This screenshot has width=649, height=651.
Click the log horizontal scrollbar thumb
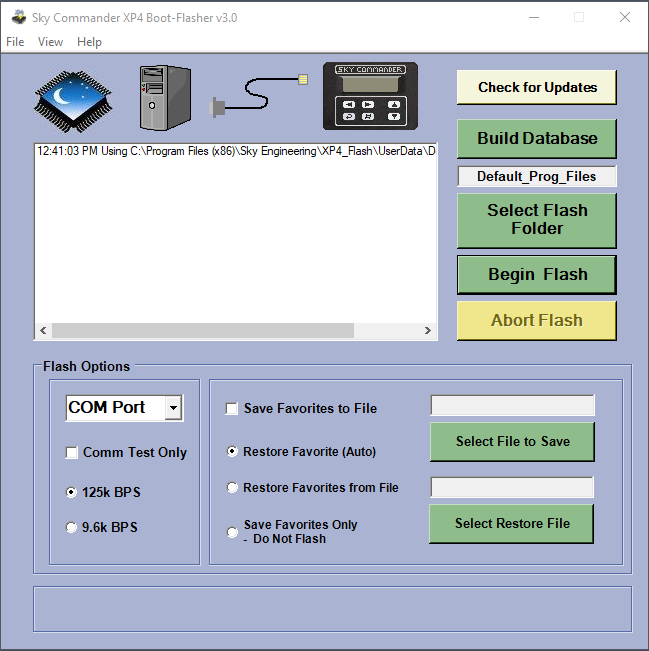click(x=203, y=330)
